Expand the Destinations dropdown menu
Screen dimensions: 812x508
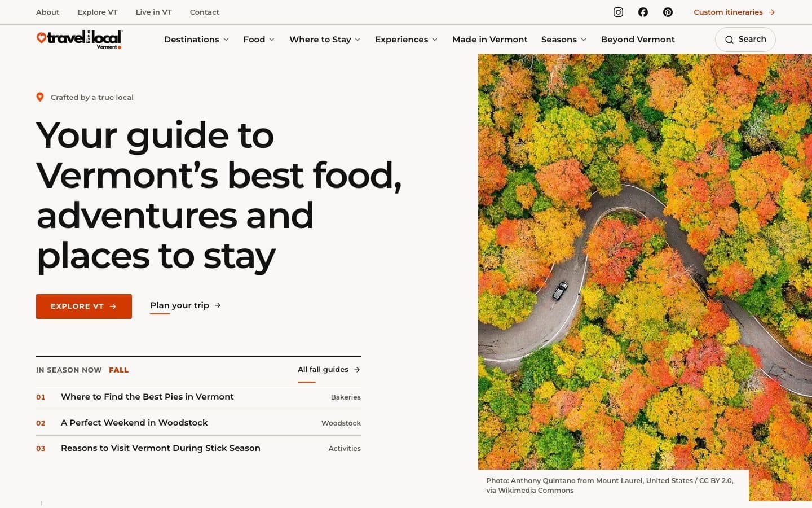point(196,40)
